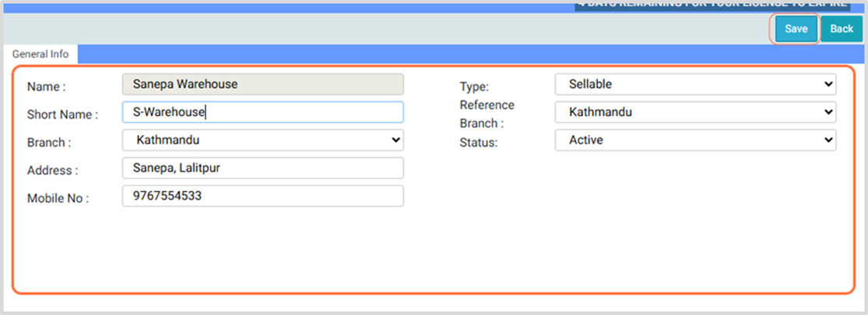This screenshot has height=315, width=868.
Task: Switch to the General Info tab
Action: click(40, 55)
